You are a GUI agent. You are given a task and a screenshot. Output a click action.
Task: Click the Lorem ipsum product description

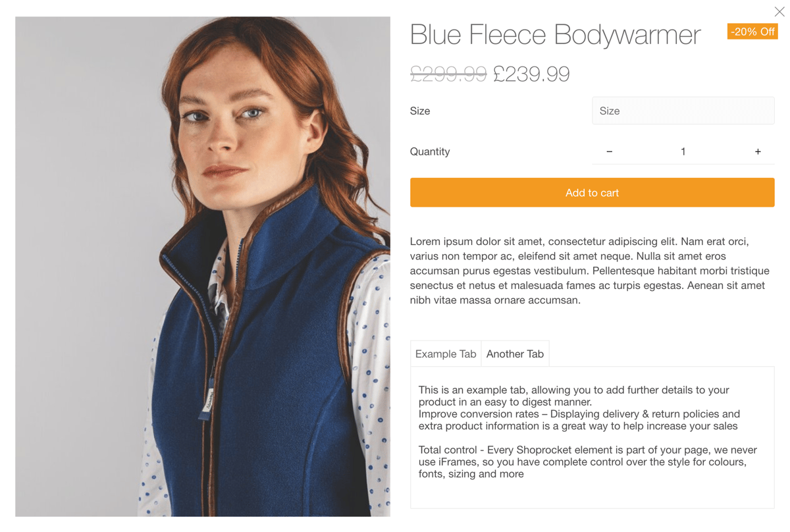click(x=589, y=271)
